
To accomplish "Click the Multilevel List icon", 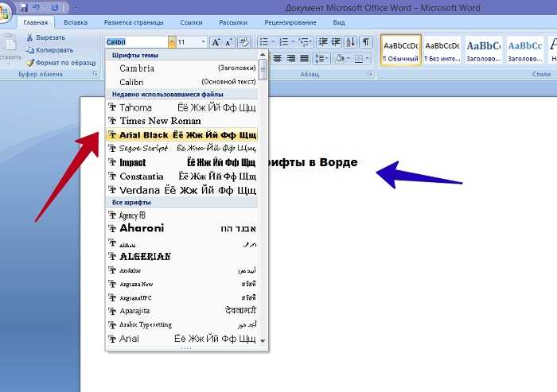I will (304, 42).
